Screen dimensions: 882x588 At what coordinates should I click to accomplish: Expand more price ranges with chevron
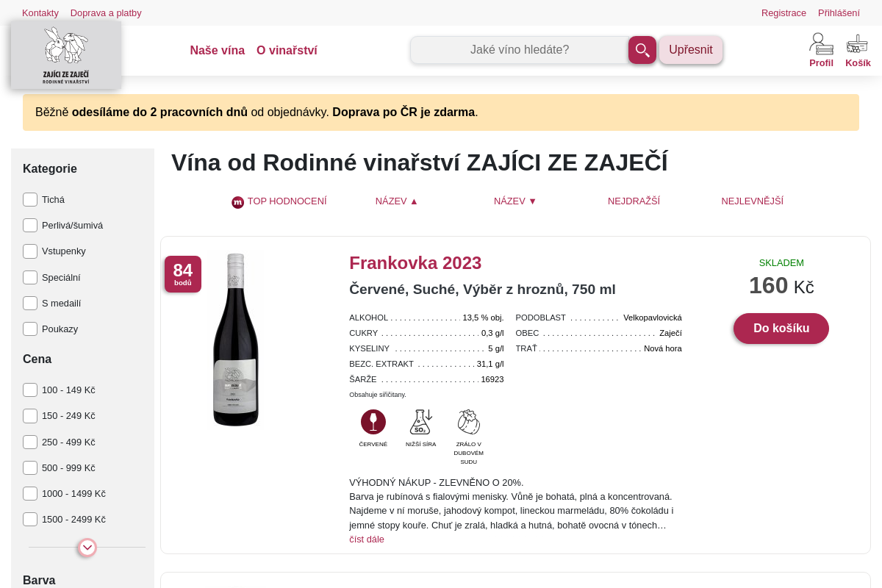coord(87,548)
